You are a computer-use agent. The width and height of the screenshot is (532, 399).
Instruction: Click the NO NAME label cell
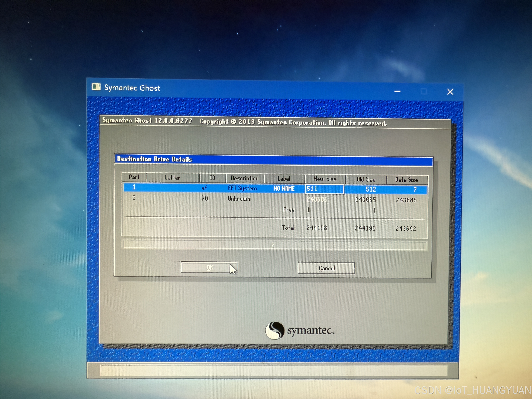[284, 189]
